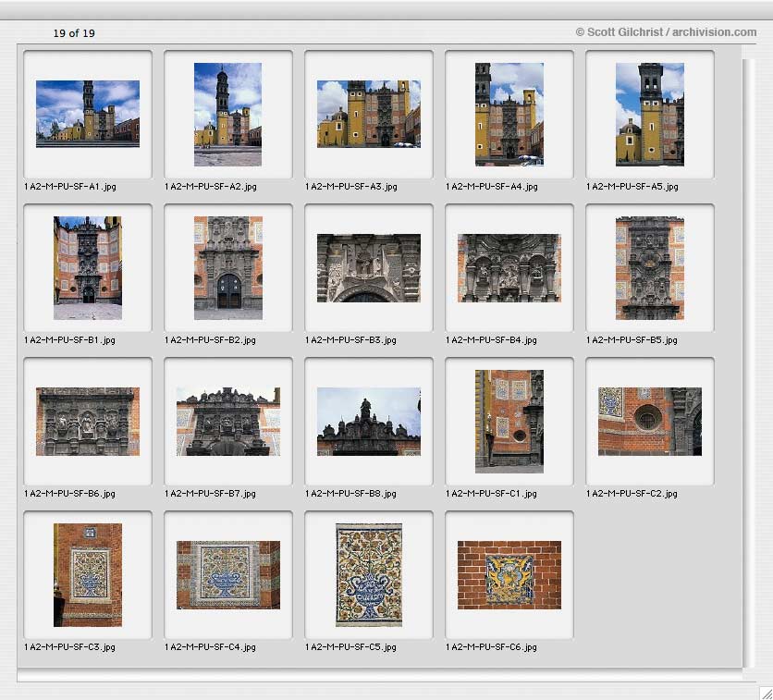Click the 1A2-M-PU-SF-A4.jpg image thumbnail
The width and height of the screenshot is (773, 700).
click(509, 115)
